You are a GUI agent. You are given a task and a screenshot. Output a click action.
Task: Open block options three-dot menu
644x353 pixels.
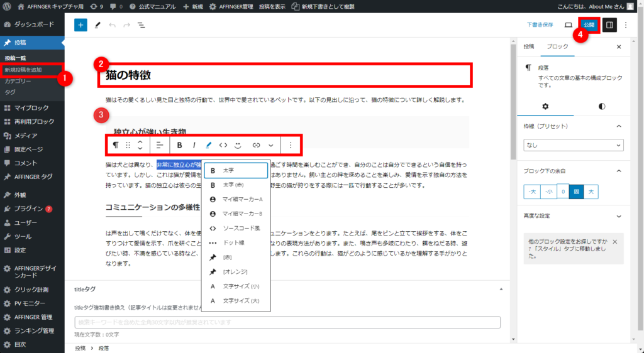point(290,144)
